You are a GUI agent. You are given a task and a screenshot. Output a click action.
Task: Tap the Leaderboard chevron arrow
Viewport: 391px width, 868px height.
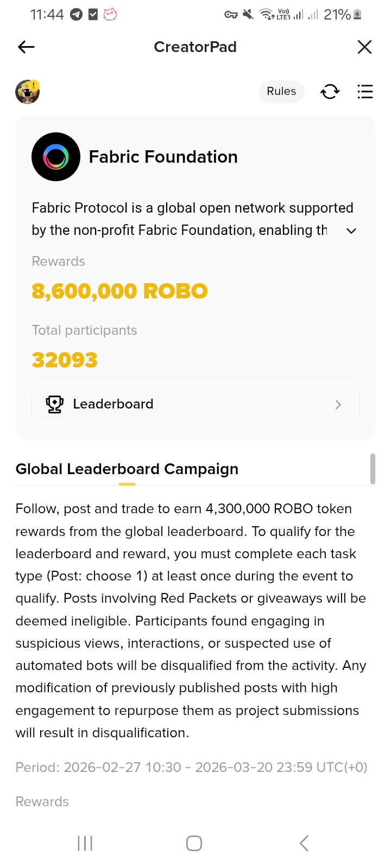pyautogui.click(x=338, y=405)
